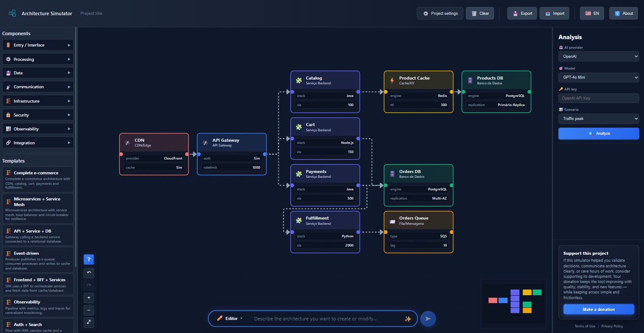This screenshot has width=644, height=333.
Task: Zoom in with the plus icon
Action: tap(89, 298)
